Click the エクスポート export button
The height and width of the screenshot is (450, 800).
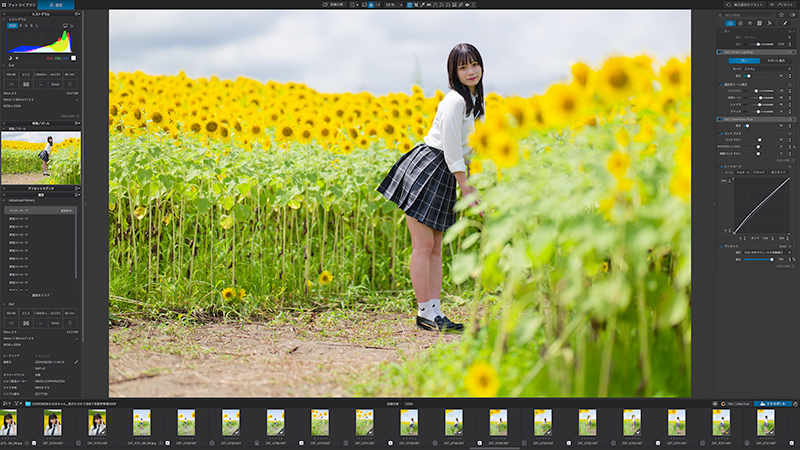pos(773,403)
